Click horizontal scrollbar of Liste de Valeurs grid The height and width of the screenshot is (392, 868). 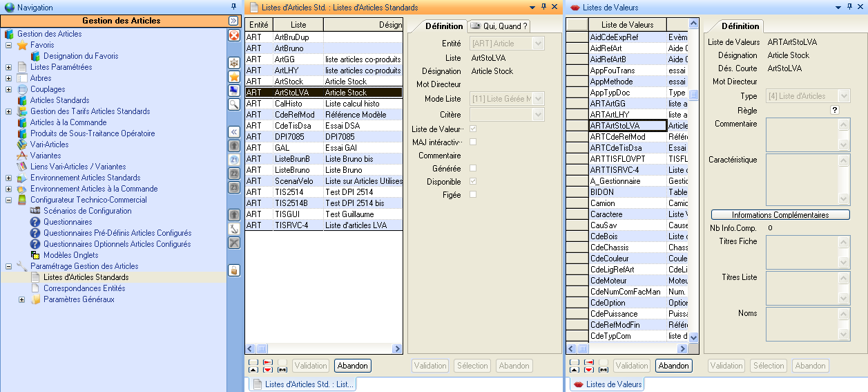coord(627,349)
